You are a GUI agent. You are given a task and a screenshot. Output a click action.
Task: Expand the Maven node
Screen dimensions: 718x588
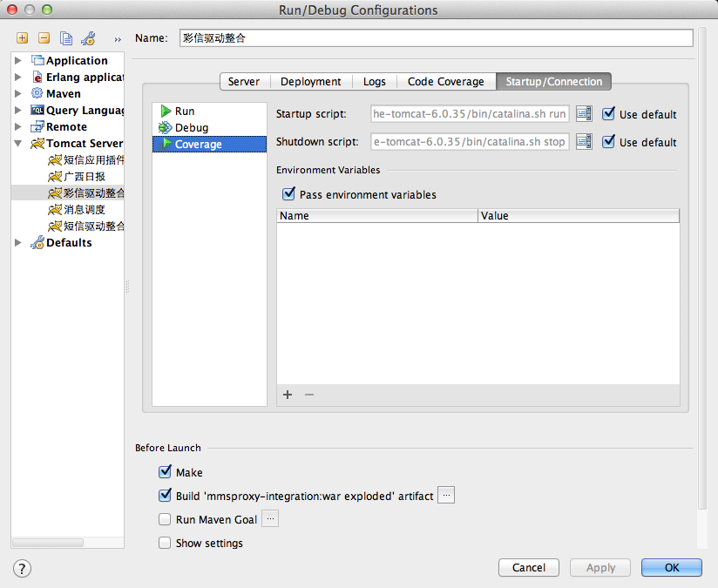click(17, 93)
